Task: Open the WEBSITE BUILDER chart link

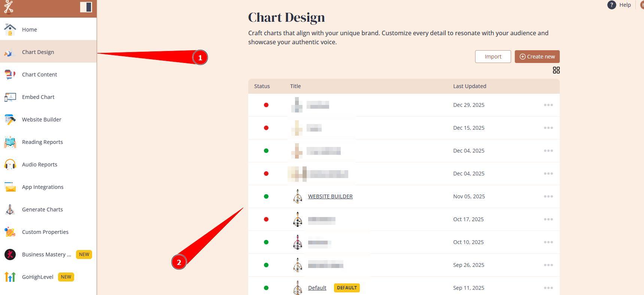Action: coord(330,196)
